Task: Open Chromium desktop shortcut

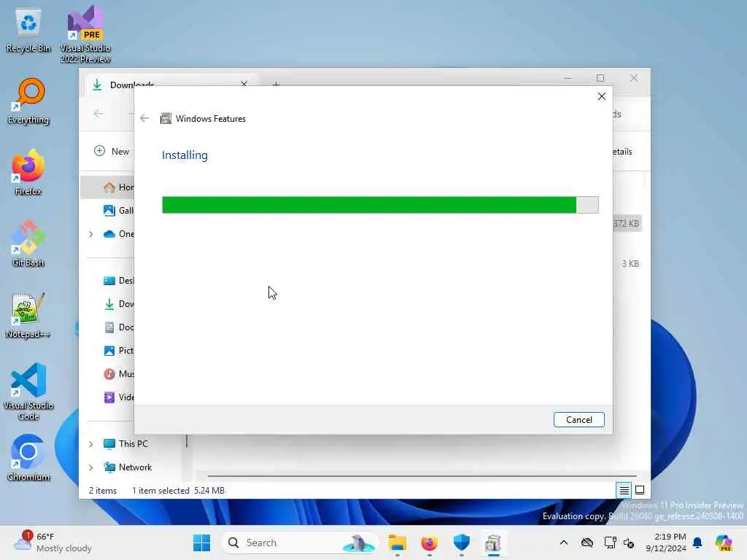Action: click(x=28, y=458)
